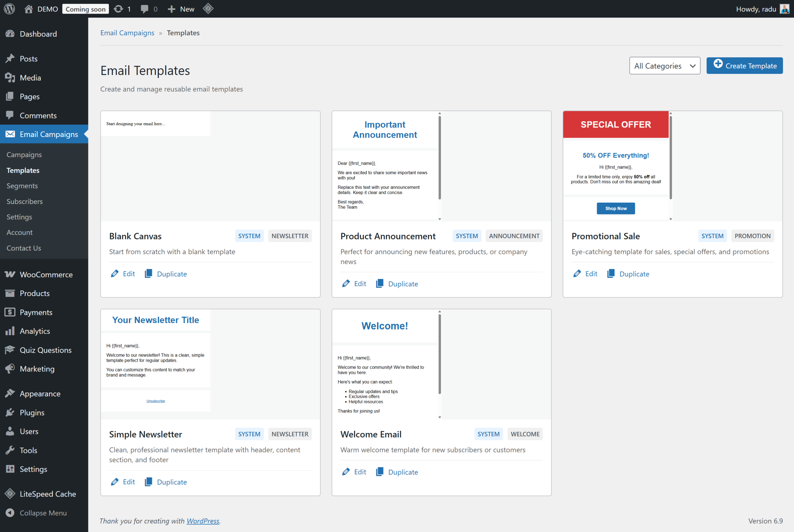
Task: Open the updates icon in admin bar
Action: 118,9
